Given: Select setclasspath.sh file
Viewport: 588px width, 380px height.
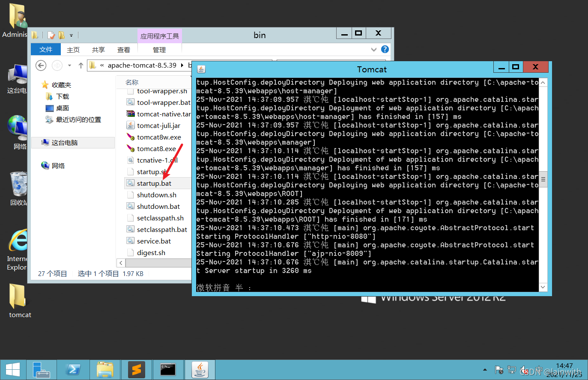Looking at the screenshot, I should coord(160,218).
